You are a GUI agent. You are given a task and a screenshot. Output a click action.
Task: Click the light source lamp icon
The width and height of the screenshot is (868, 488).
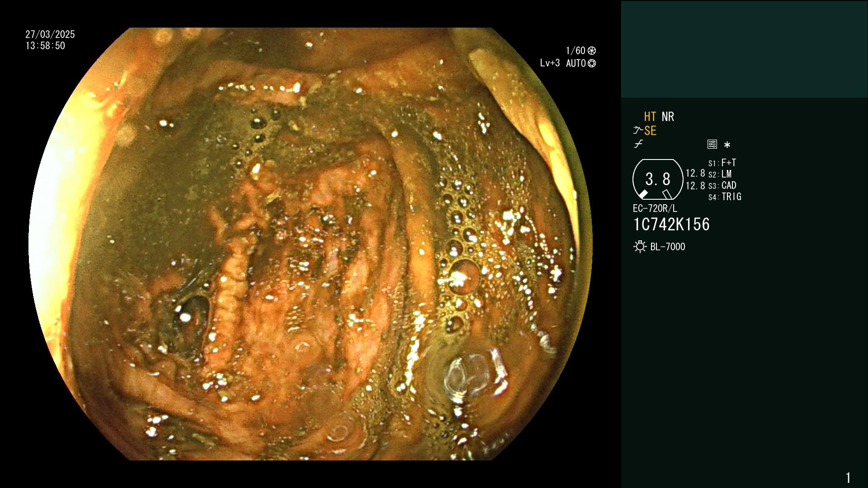[640, 247]
